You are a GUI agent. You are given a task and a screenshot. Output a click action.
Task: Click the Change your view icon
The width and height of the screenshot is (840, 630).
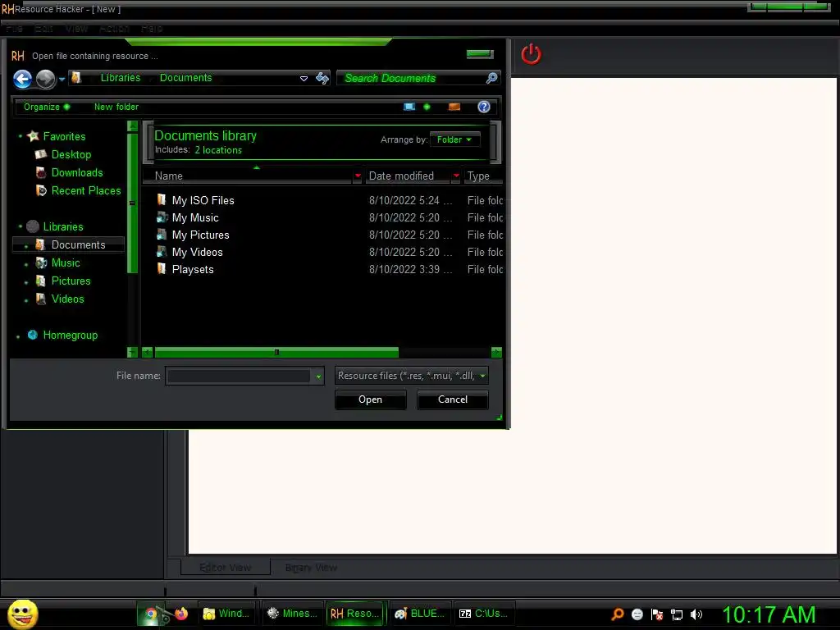coord(409,107)
